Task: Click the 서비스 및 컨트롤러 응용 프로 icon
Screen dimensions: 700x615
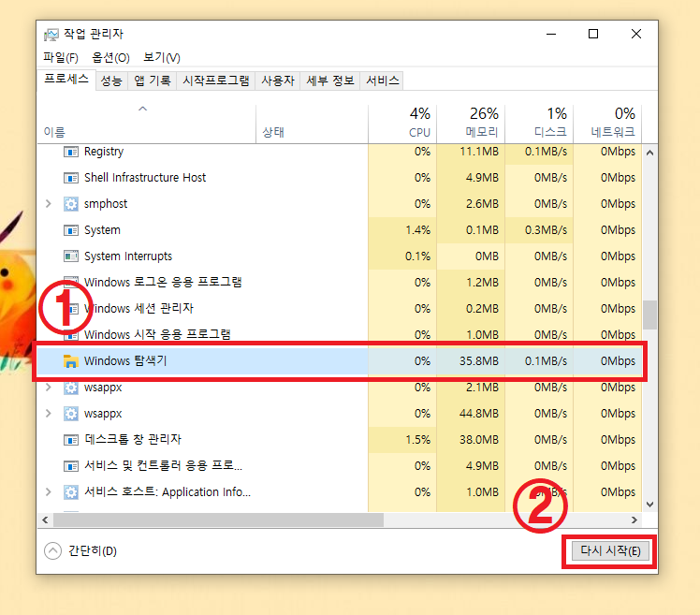Action: (71, 466)
